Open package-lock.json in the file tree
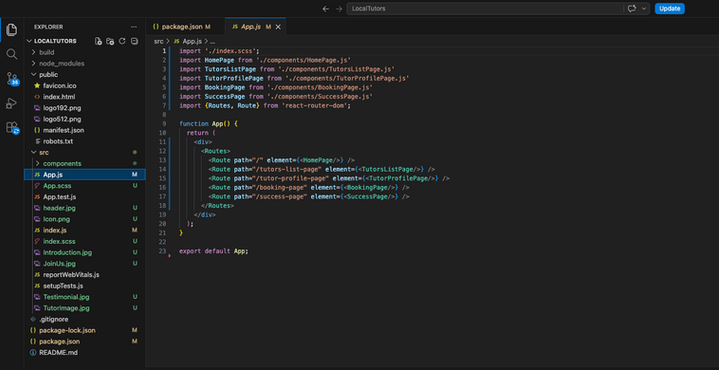 [x=85, y=330]
